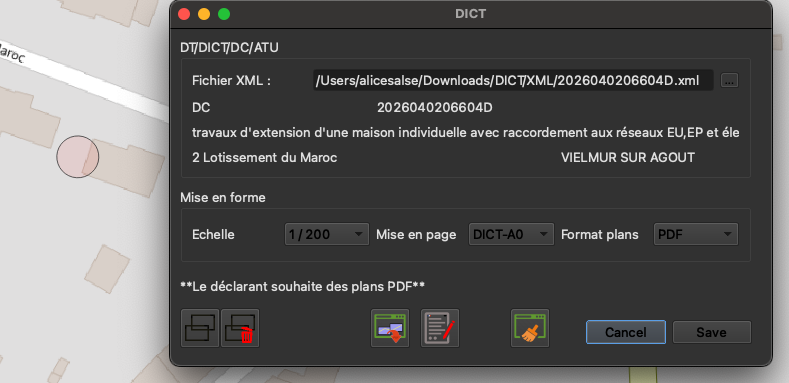Image resolution: width=789 pixels, height=383 pixels.
Task: Click the map export icon with red arrow
Action: (x=390, y=328)
